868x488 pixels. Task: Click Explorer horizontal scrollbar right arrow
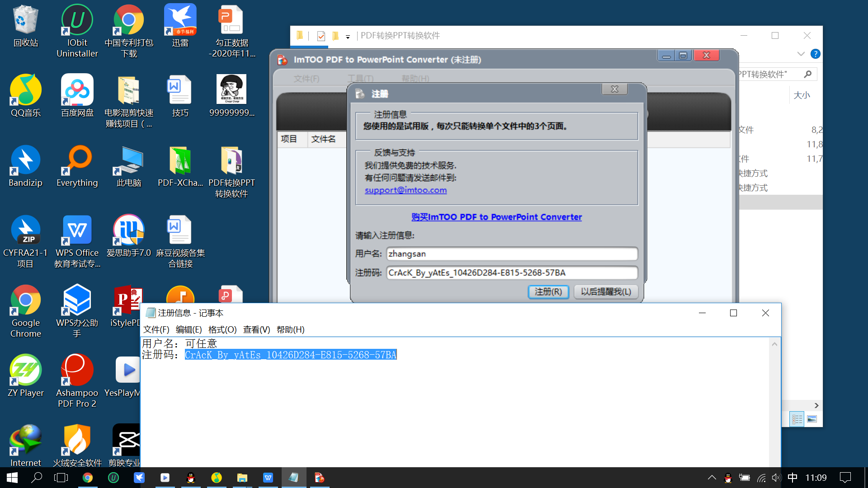coord(816,405)
